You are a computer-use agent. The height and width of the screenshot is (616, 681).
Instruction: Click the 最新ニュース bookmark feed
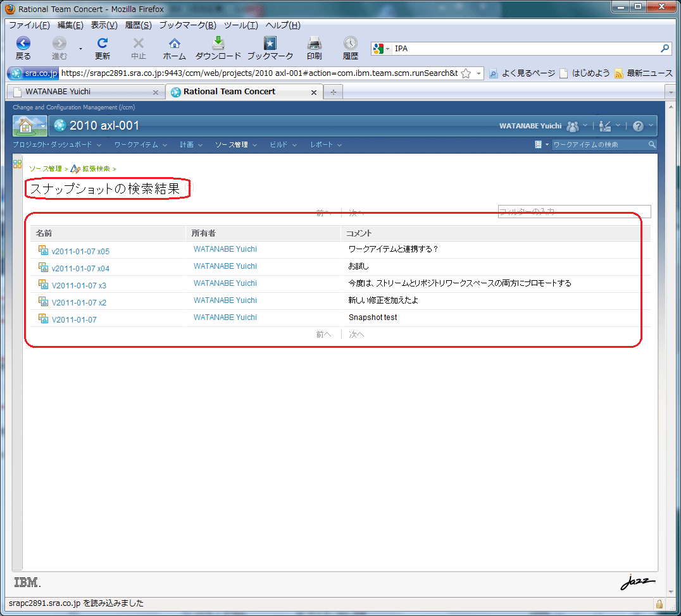(644, 73)
